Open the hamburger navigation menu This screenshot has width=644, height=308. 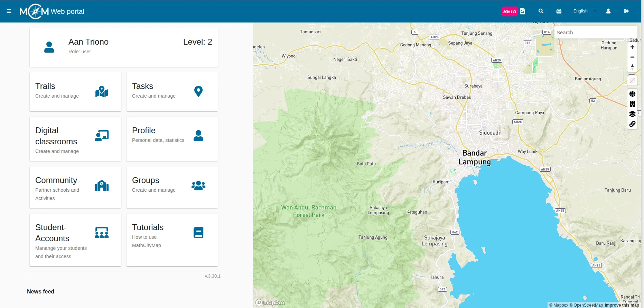[9, 11]
